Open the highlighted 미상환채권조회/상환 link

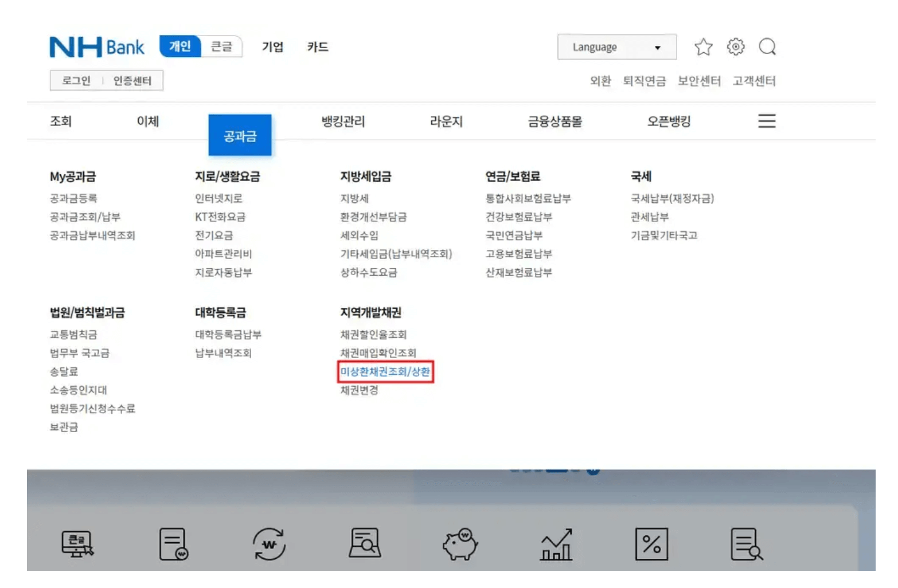[x=384, y=373]
